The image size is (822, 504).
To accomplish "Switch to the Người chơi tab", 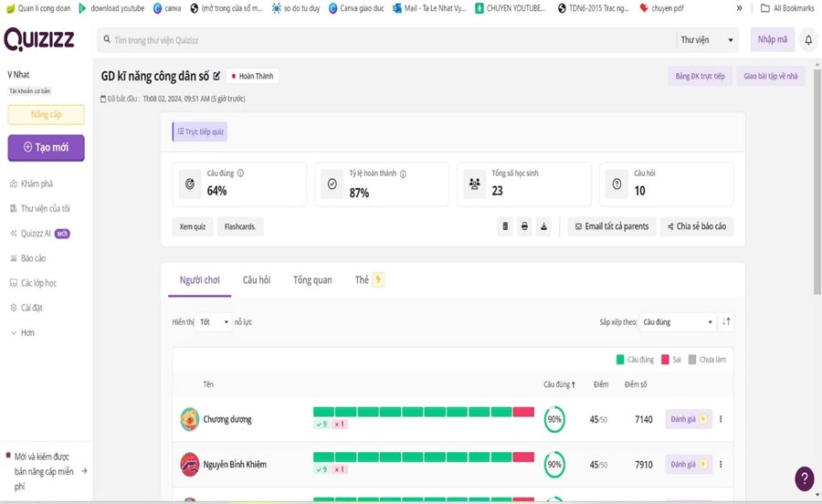I will (x=200, y=280).
